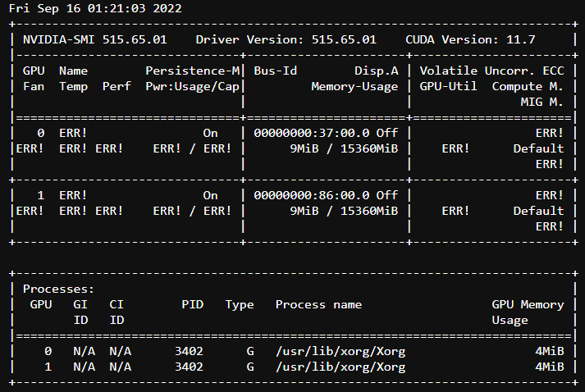The height and width of the screenshot is (392, 585).
Task: Click PID 3402 in GPU 0 process row
Action: [189, 351]
